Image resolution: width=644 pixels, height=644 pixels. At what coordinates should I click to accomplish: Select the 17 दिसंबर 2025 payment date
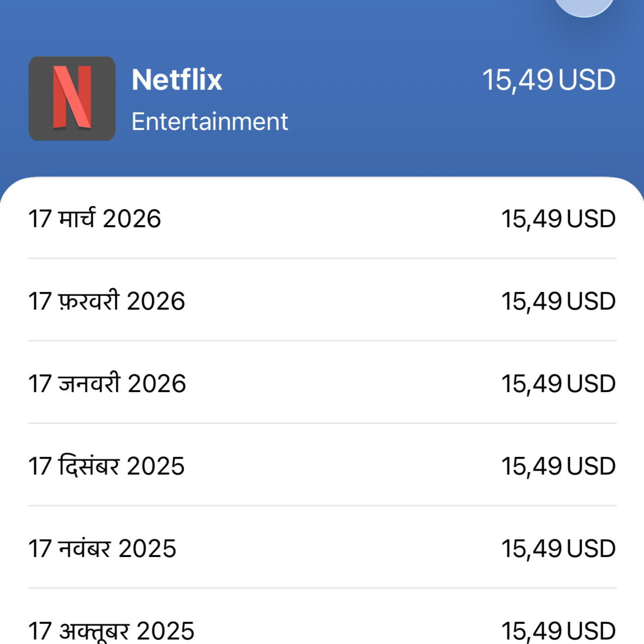pyautogui.click(x=107, y=466)
